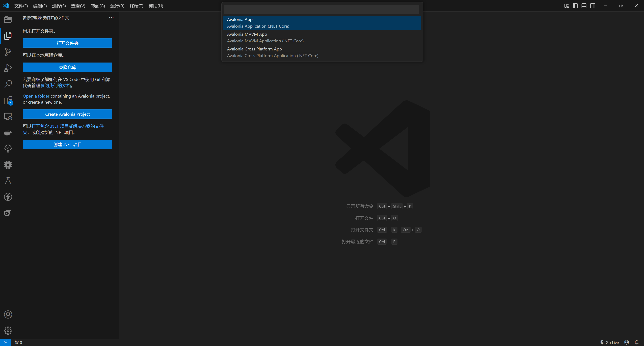Screen dimensions: 644x346
Task: Toggle the bottom panel visibility
Action: click(x=584, y=6)
